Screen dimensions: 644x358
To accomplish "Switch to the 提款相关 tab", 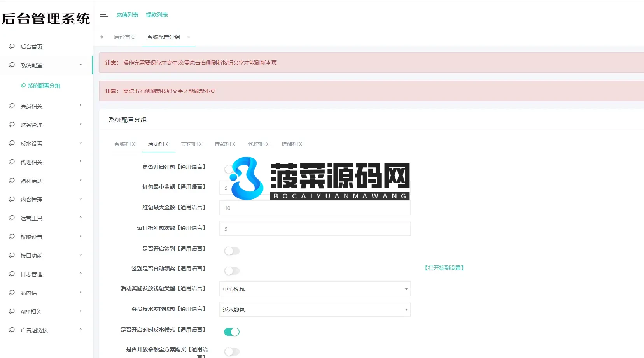I will pos(226,144).
